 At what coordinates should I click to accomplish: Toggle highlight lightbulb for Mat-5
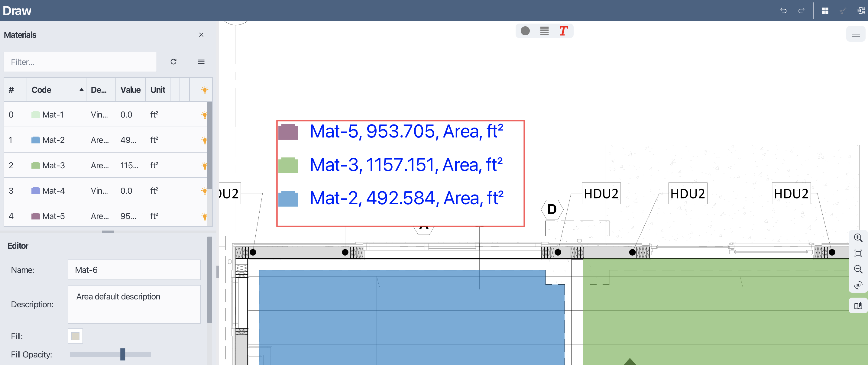pyautogui.click(x=205, y=216)
